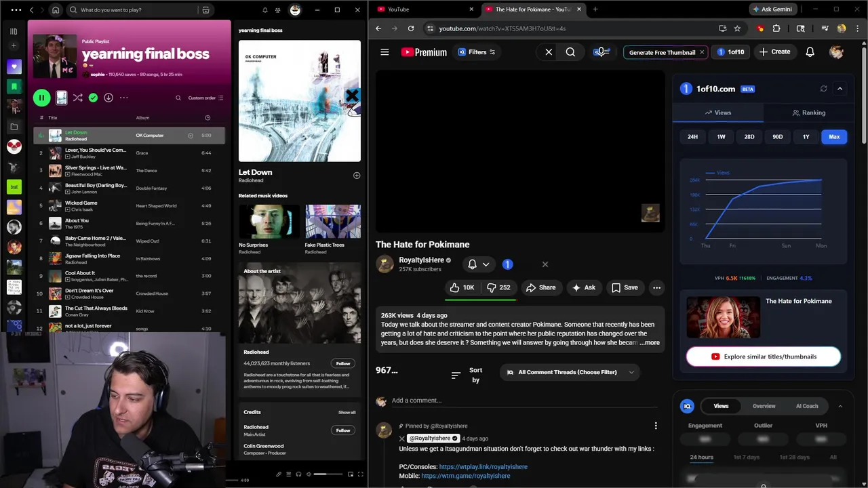Viewport: 868px width, 488px height.
Task: Open Custom order sort dropdown
Action: coord(205,98)
